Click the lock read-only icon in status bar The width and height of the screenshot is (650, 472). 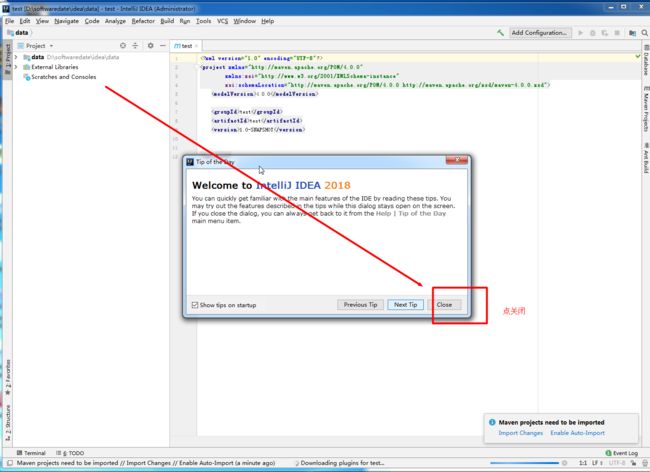click(633, 463)
